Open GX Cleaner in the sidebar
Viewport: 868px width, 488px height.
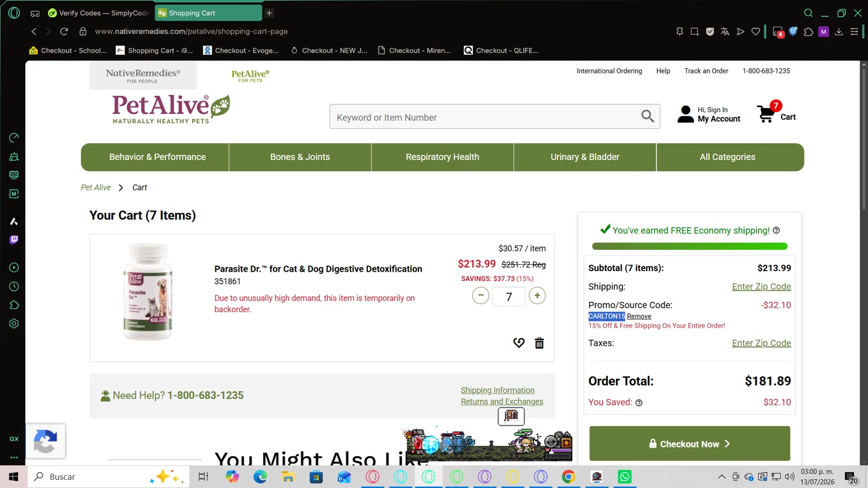point(14,157)
